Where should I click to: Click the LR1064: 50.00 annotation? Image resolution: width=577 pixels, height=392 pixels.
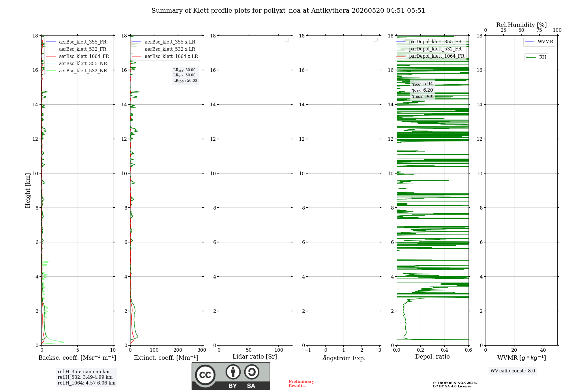pyautogui.click(x=185, y=81)
